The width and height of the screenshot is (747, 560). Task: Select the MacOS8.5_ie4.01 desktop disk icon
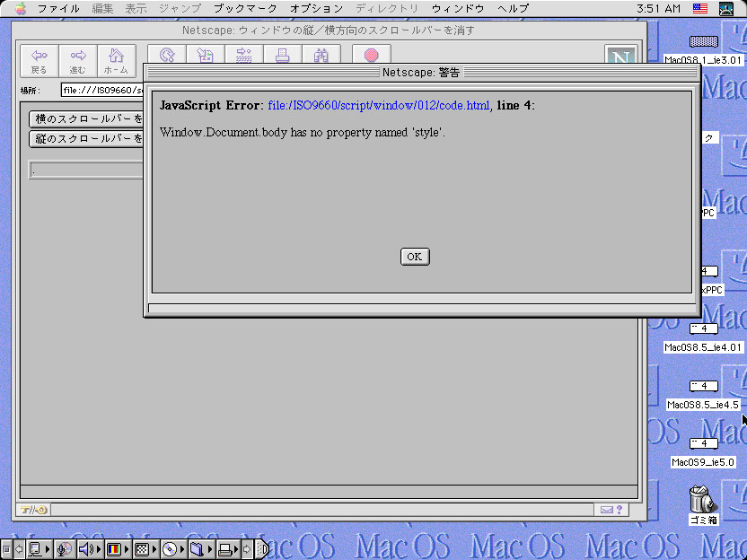point(704,328)
